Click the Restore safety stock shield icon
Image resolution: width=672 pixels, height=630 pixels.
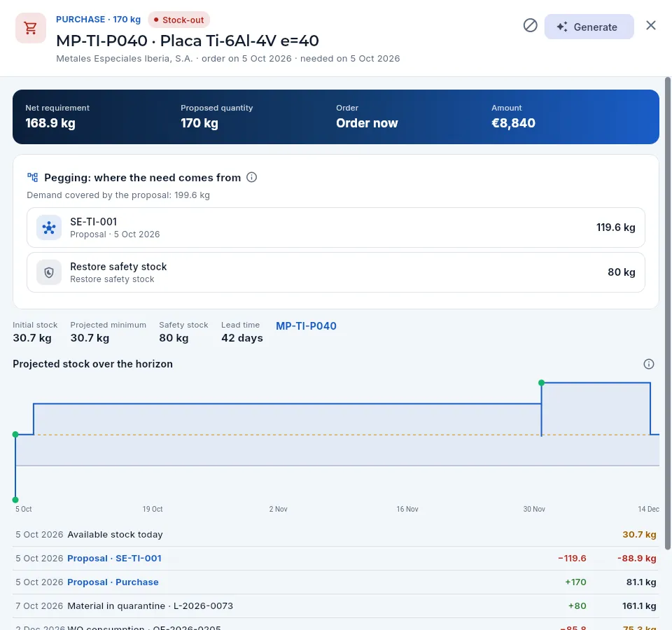(49, 272)
